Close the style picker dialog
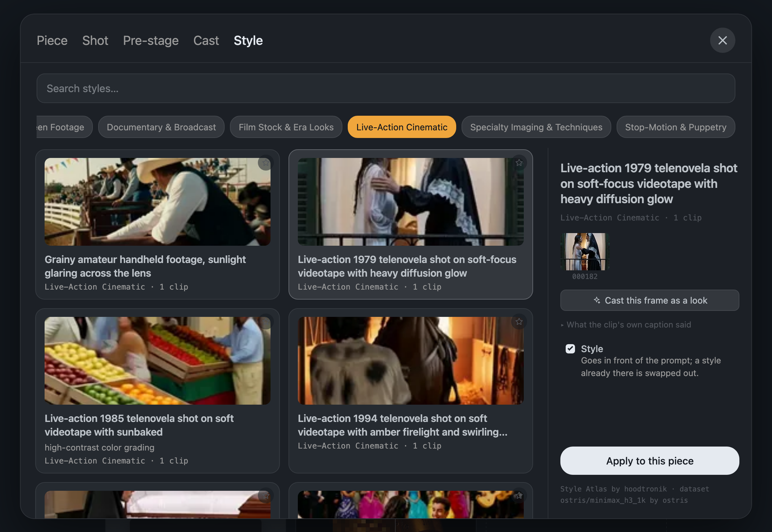The height and width of the screenshot is (532, 772). click(x=722, y=40)
